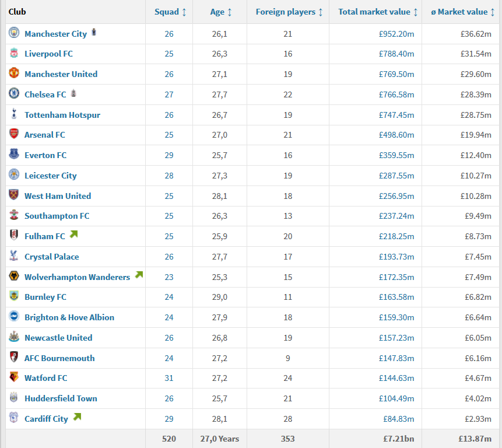Click the Huddersfield Town club crest
This screenshot has height=448, width=502.
[14, 397]
